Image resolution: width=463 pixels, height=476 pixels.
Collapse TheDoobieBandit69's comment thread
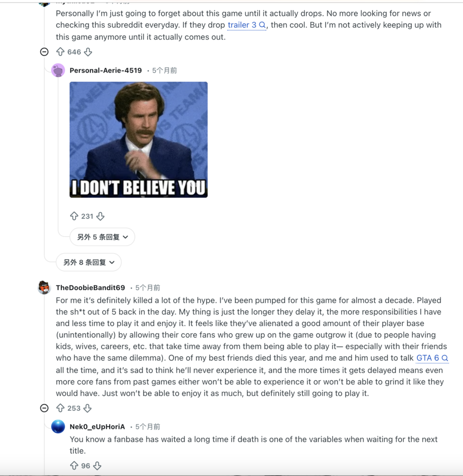pyautogui.click(x=45, y=408)
